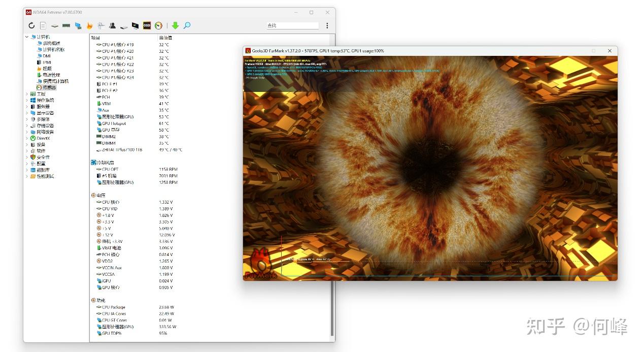This screenshot has width=644, height=352.
Task: Click the green memory stick toolbar icon
Action: [x=66, y=25]
